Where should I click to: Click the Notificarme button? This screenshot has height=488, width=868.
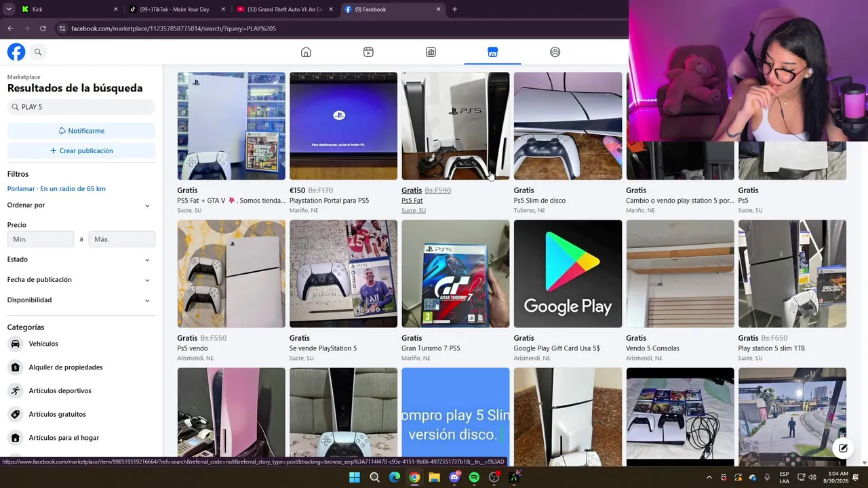point(81,131)
